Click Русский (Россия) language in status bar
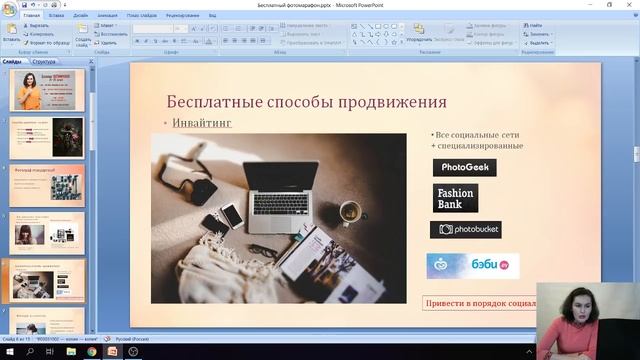This screenshot has height=360, width=640. pyautogui.click(x=132, y=339)
